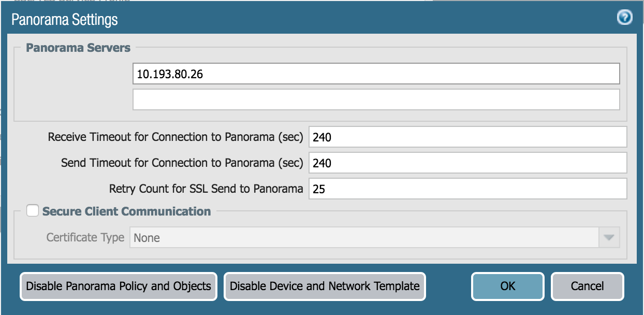644x315 pixels.
Task: Open the help icon in dialog header
Action: 625,18
